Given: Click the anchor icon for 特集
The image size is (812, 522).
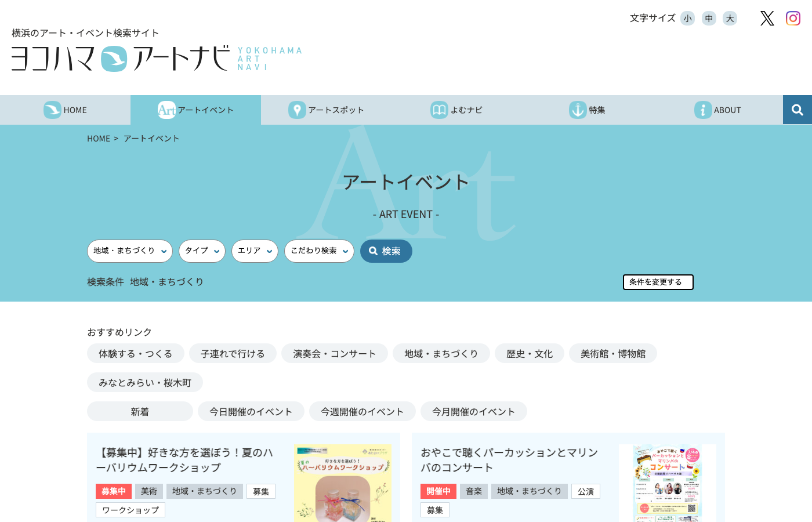Looking at the screenshot, I should [578, 110].
